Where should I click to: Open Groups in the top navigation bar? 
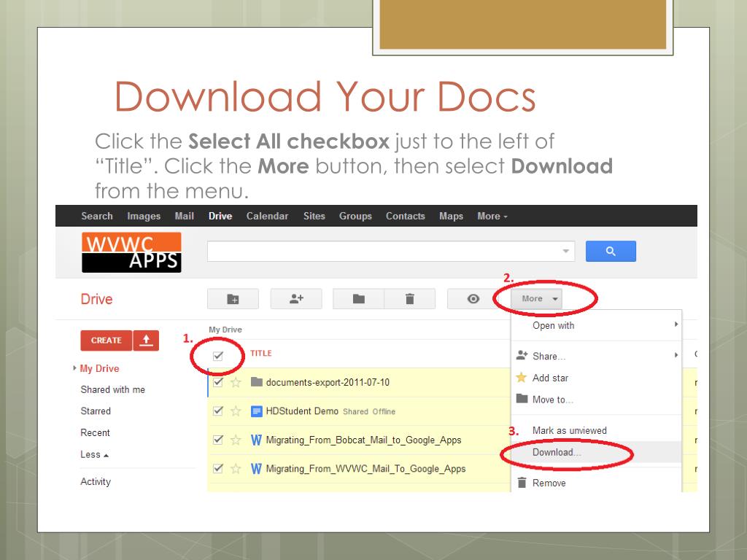click(x=355, y=216)
